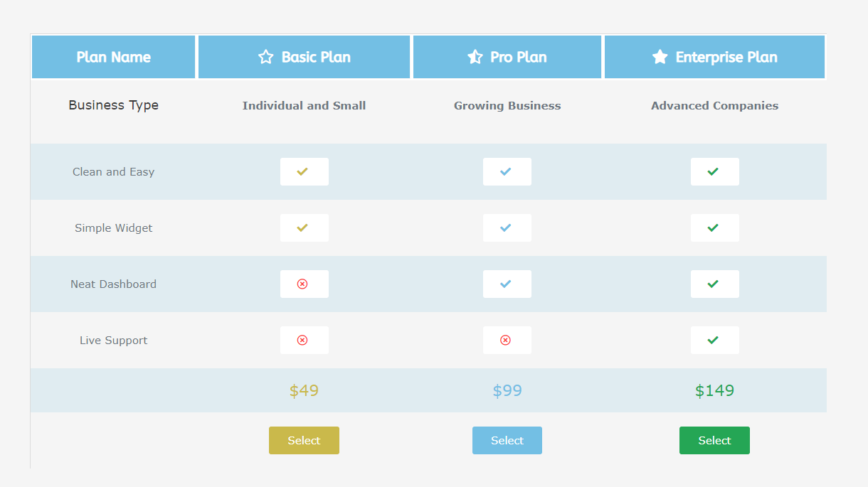Viewport: 868px width, 487px height.
Task: Click the green checkmark for Enterprise Live Support
Action: point(713,341)
